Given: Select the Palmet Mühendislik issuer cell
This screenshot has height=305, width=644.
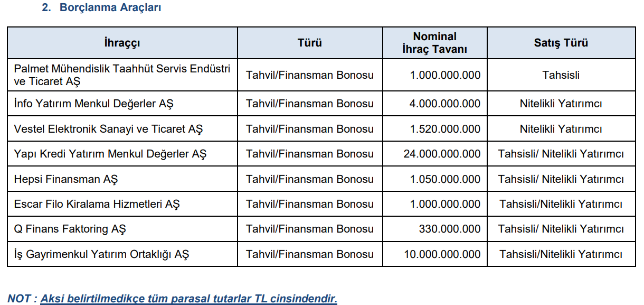Looking at the screenshot, I should pyautogui.click(x=122, y=75).
